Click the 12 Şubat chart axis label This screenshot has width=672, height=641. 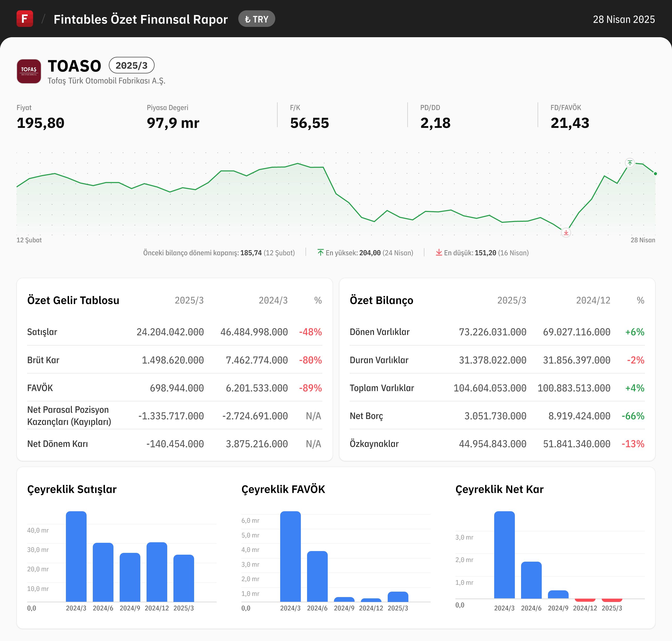click(29, 240)
